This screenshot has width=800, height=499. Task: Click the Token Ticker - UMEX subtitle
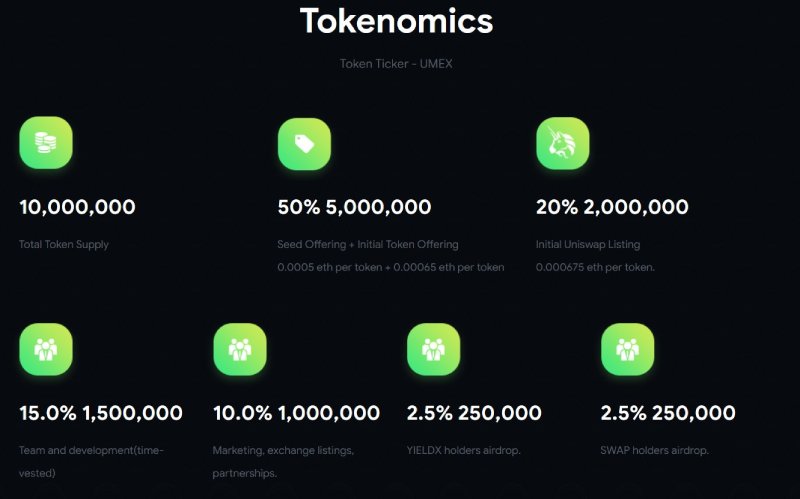pos(396,64)
